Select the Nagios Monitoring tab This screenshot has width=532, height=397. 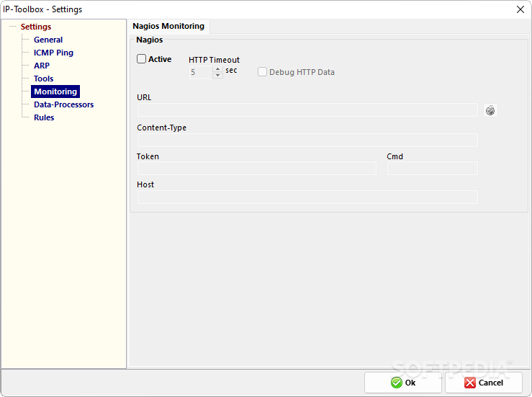click(168, 26)
